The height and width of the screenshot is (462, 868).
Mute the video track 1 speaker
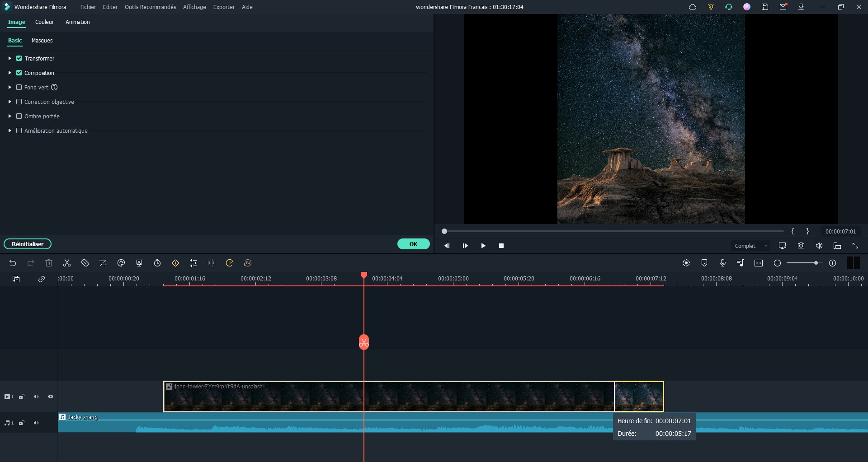click(36, 397)
